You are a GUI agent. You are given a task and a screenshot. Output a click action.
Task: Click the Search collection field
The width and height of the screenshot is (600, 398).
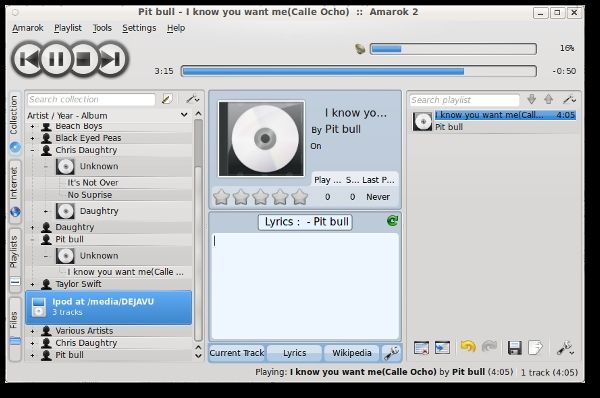click(91, 100)
